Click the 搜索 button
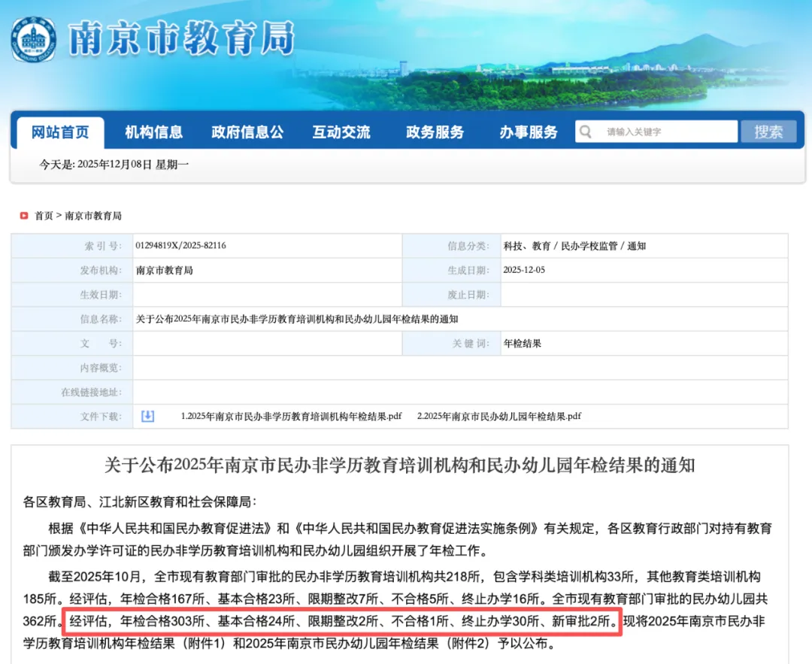Viewport: 812px width, 664px height. (768, 132)
